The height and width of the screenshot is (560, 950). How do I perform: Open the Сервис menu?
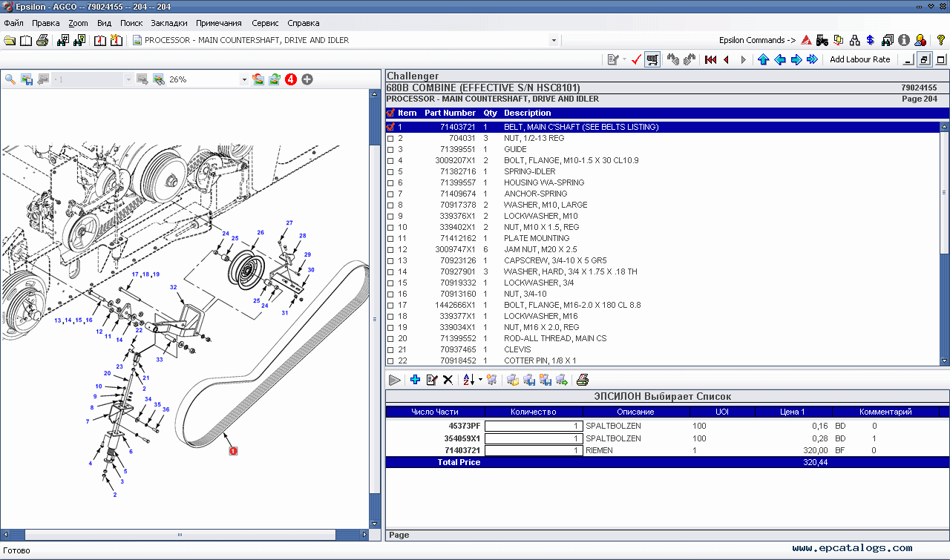pos(265,23)
